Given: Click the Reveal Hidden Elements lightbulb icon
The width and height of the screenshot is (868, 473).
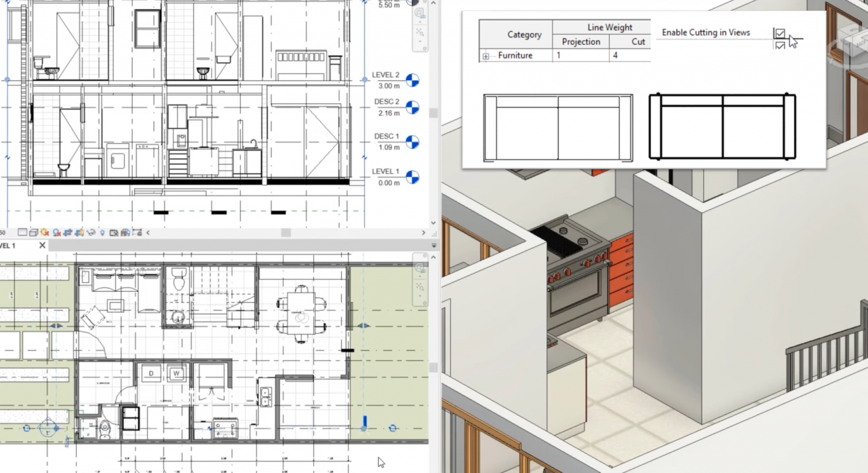Looking at the screenshot, I should click(x=102, y=233).
